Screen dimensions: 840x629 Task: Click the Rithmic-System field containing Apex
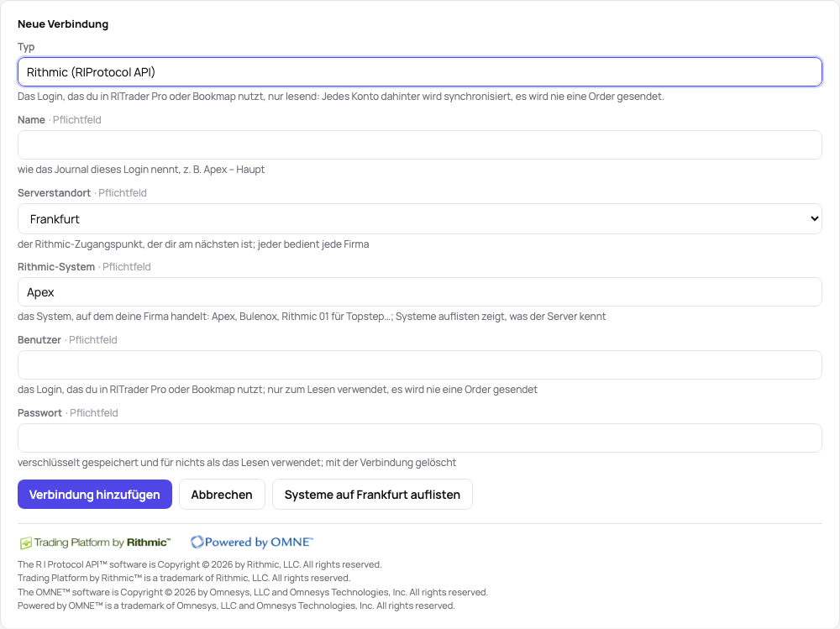click(419, 292)
